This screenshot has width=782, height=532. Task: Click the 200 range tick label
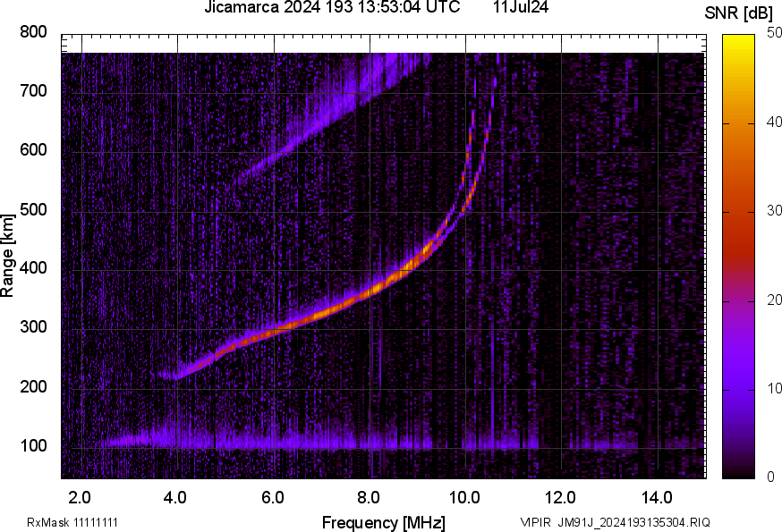click(x=33, y=386)
